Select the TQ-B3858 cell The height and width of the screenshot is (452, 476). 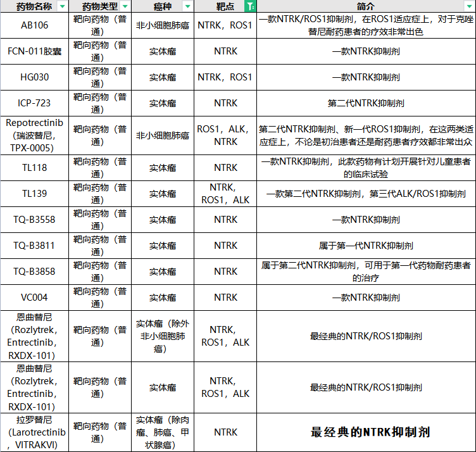pos(35,272)
